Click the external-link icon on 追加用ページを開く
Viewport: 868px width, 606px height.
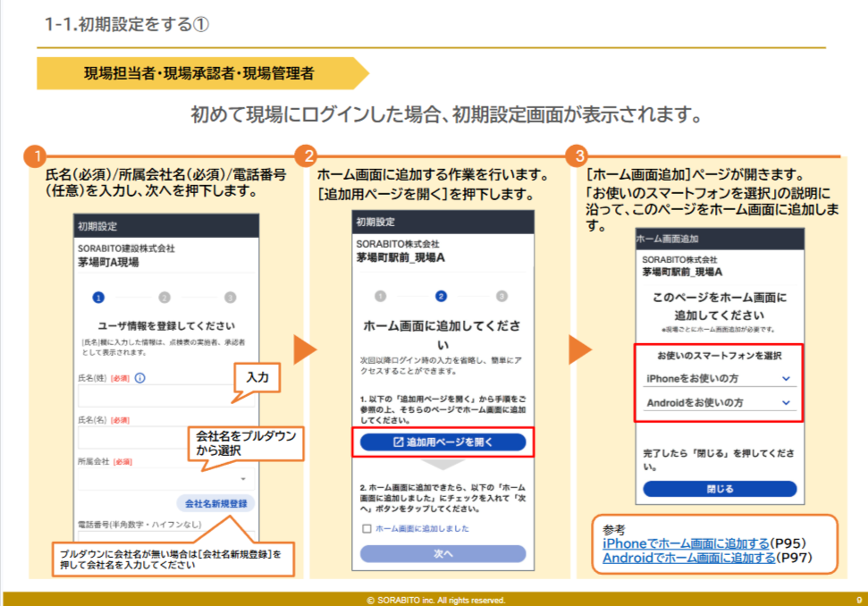tap(399, 442)
